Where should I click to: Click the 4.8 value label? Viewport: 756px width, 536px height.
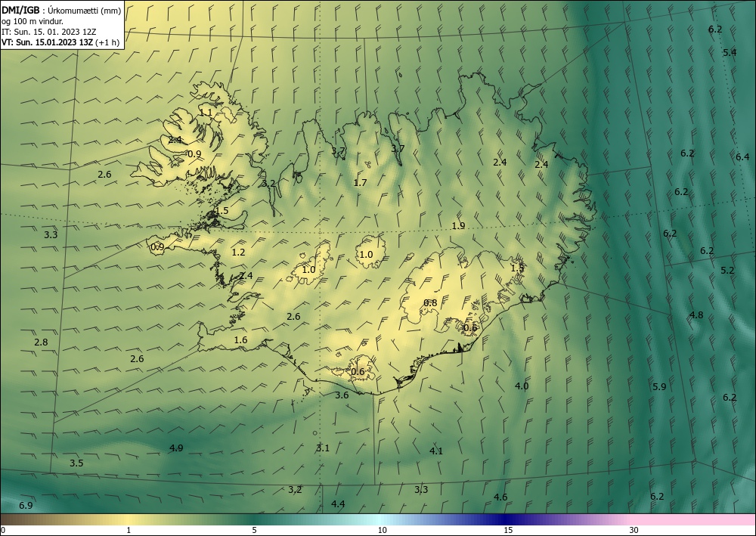(696, 315)
